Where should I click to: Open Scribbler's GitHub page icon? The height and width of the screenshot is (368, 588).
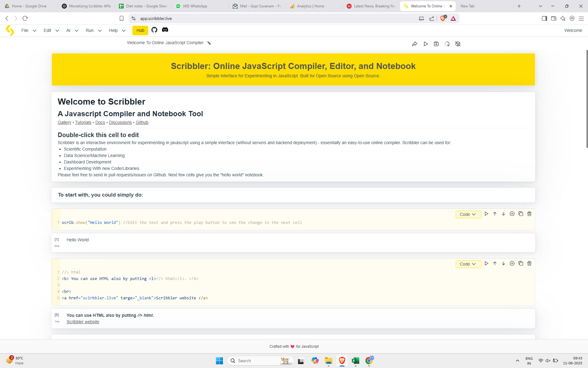tap(154, 30)
